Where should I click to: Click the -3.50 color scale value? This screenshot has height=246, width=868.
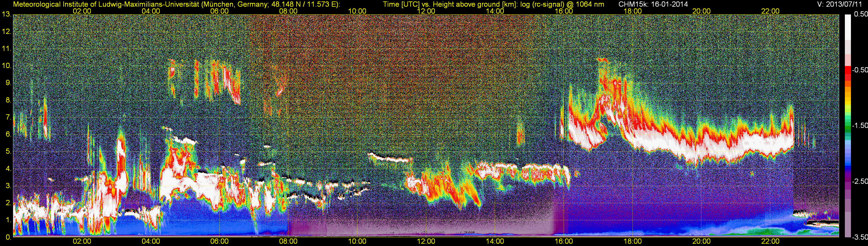(x=860, y=237)
